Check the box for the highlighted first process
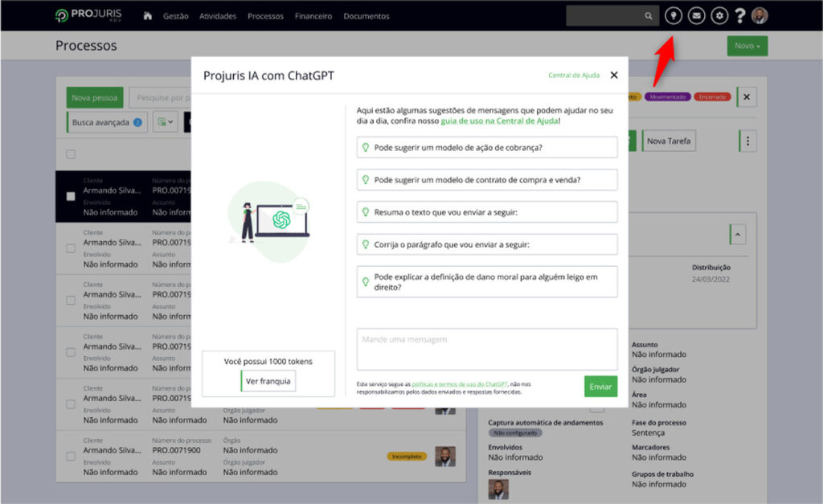 pyautogui.click(x=71, y=196)
